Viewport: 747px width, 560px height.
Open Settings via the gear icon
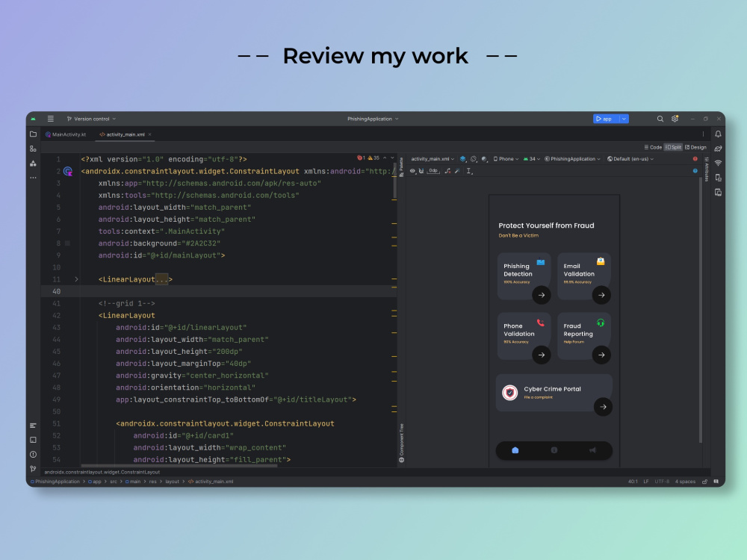click(675, 119)
